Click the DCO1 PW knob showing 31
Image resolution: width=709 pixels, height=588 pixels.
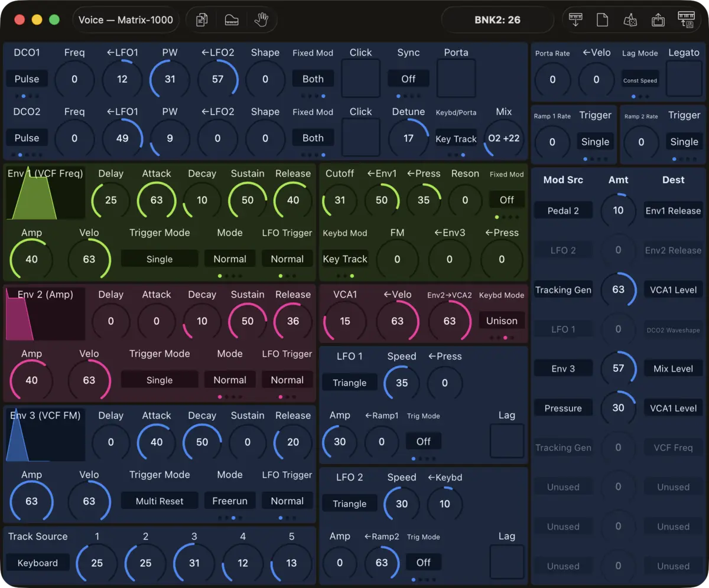170,79
